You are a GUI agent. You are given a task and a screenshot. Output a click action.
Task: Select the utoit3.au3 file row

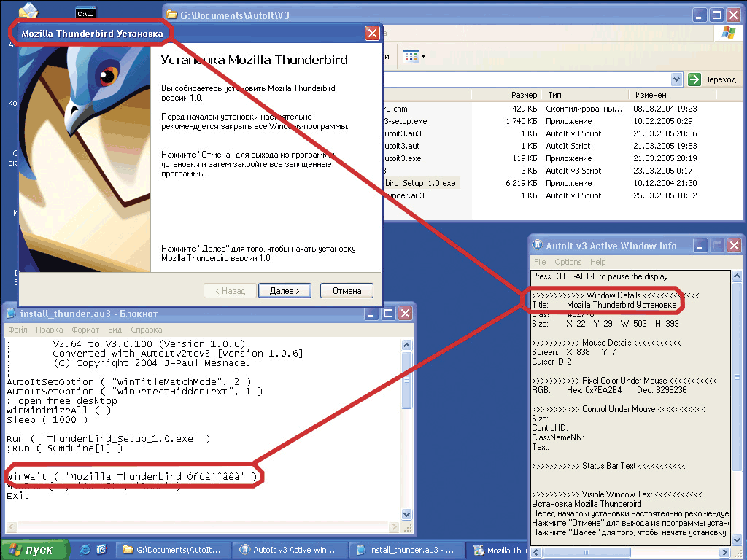(x=403, y=133)
